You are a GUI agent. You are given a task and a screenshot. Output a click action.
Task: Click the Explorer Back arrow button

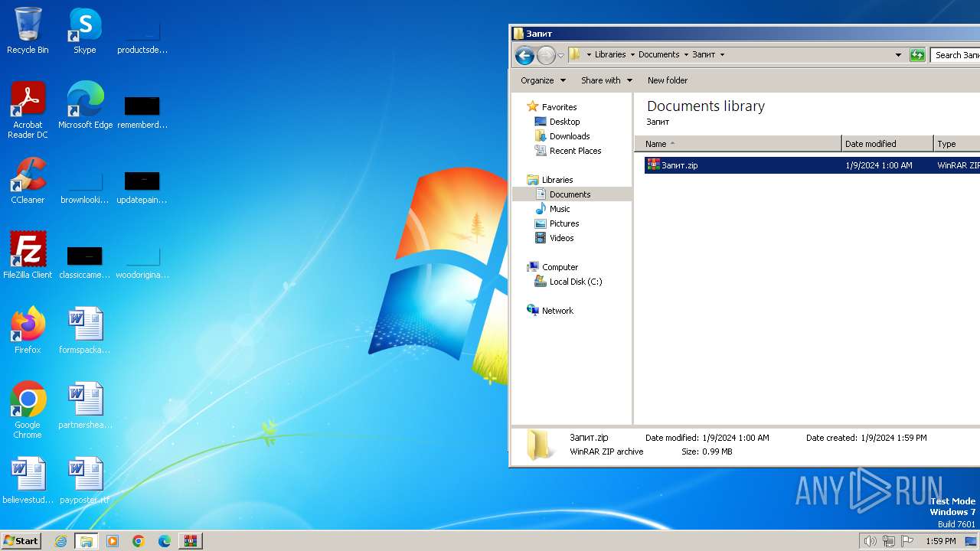[524, 55]
